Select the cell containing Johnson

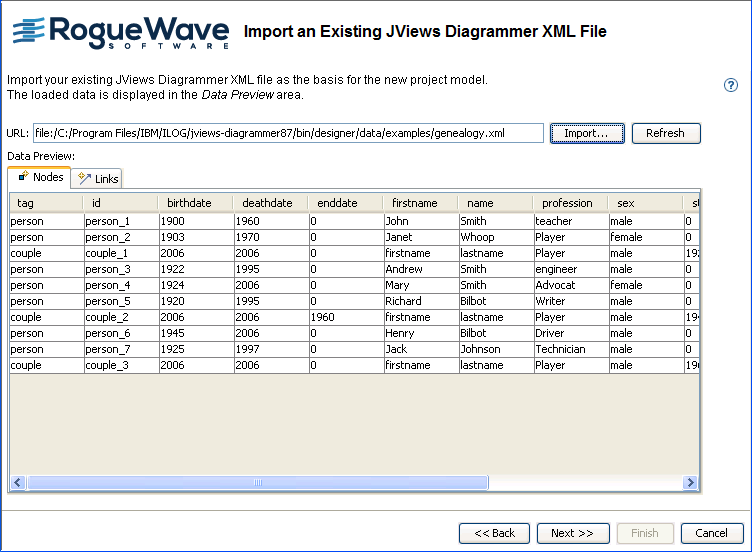[480, 349]
